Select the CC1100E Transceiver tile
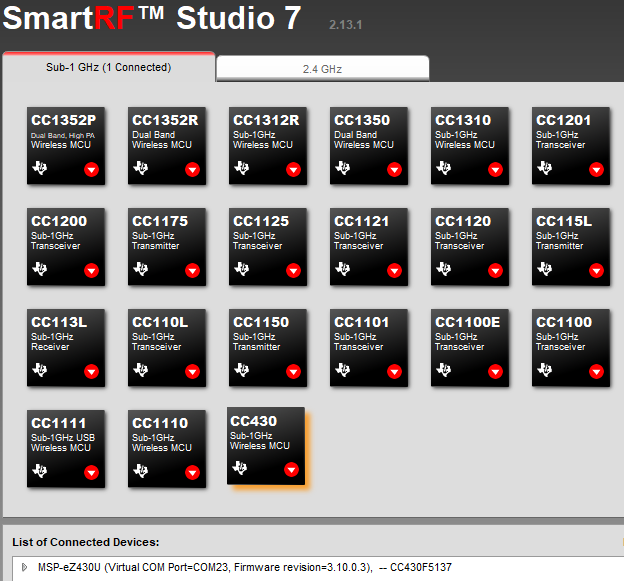This screenshot has width=624, height=581. point(470,348)
